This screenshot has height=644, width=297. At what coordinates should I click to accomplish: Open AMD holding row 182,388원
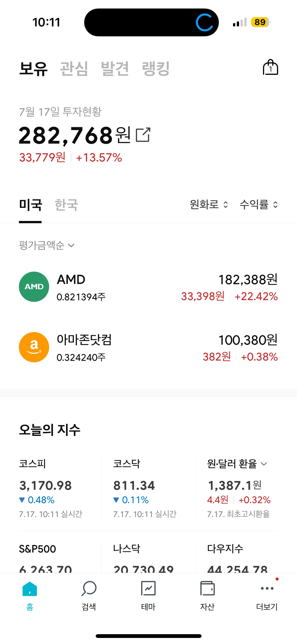coord(148,287)
